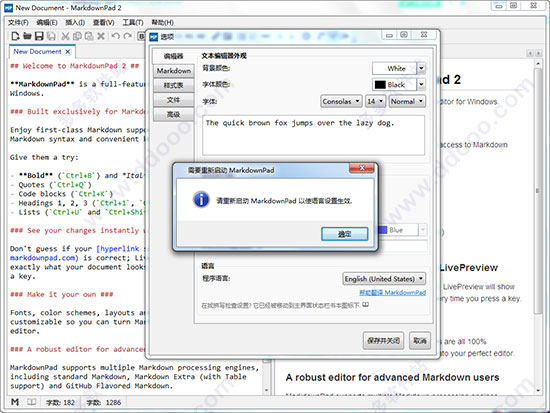Viewport: 550px width, 413px height.
Task: Click the Undo arrow icon
Action: [115, 36]
